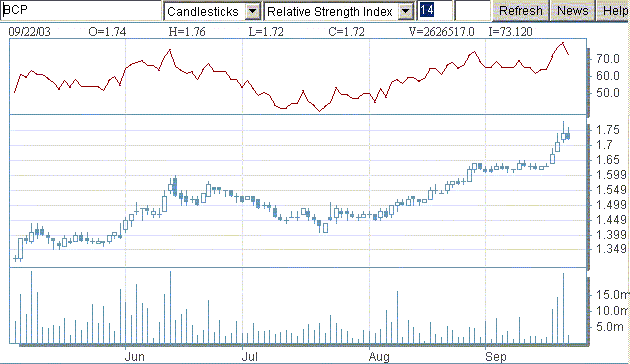Image resolution: width=630 pixels, height=364 pixels.
Task: Click the BCP ticker symbol field
Action: [81, 11]
